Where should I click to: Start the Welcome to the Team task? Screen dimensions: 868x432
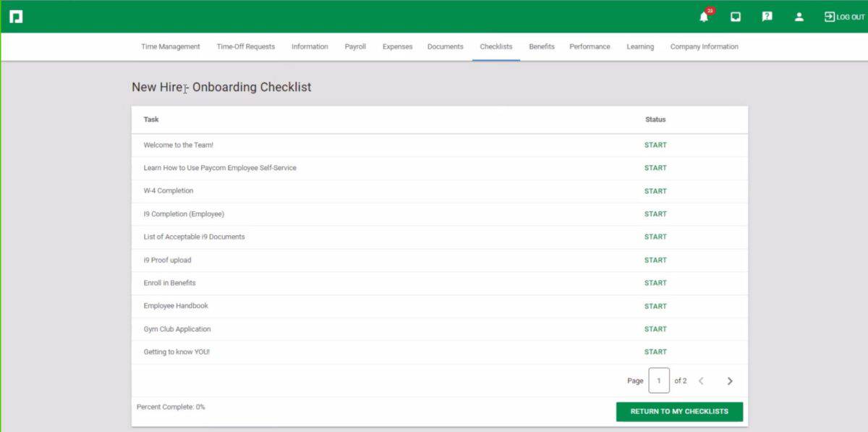[655, 145]
